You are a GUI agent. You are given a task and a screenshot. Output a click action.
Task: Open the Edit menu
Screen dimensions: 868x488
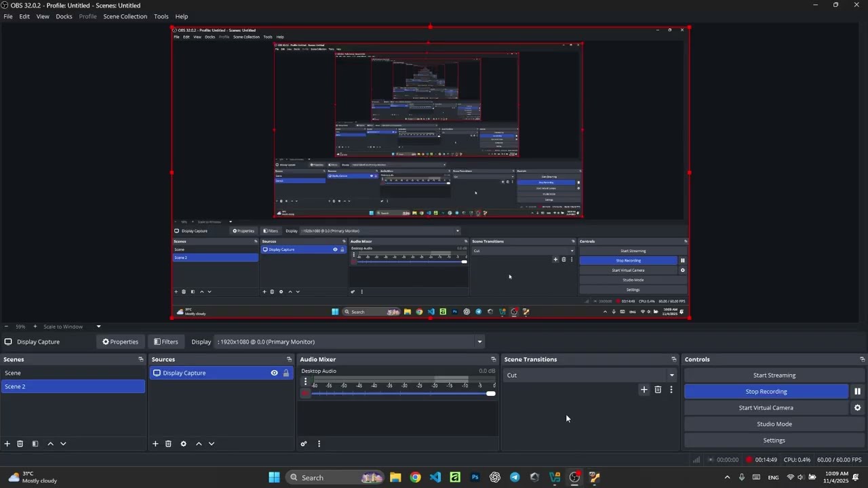[24, 16]
